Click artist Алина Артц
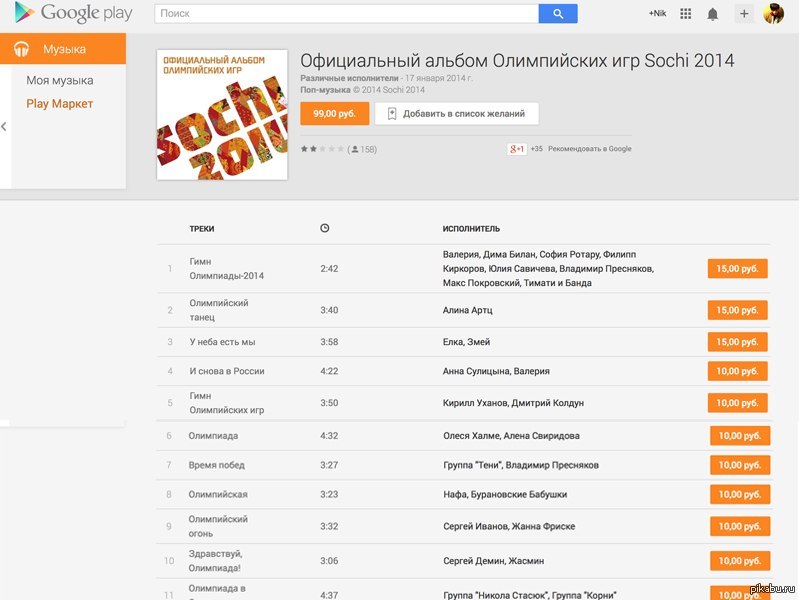 467,310
